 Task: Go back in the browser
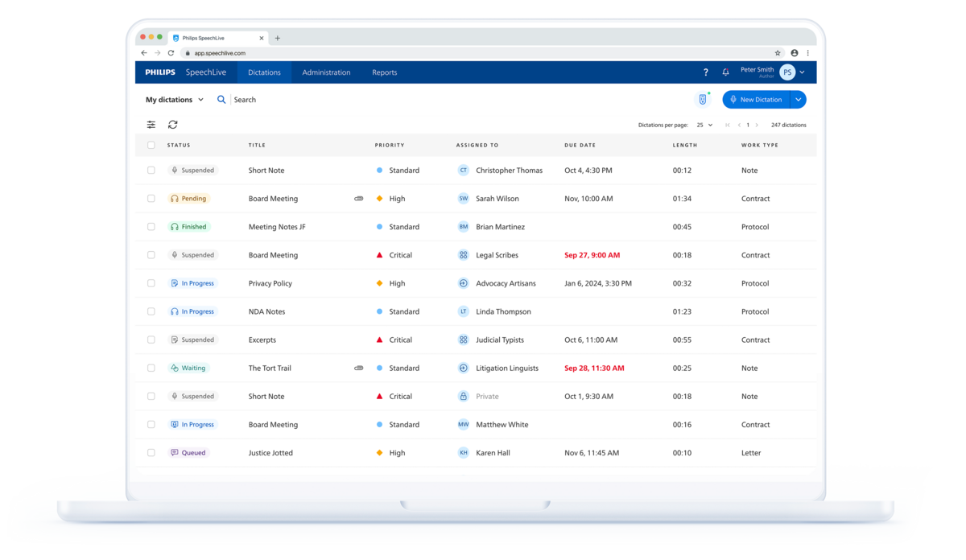coord(144,53)
